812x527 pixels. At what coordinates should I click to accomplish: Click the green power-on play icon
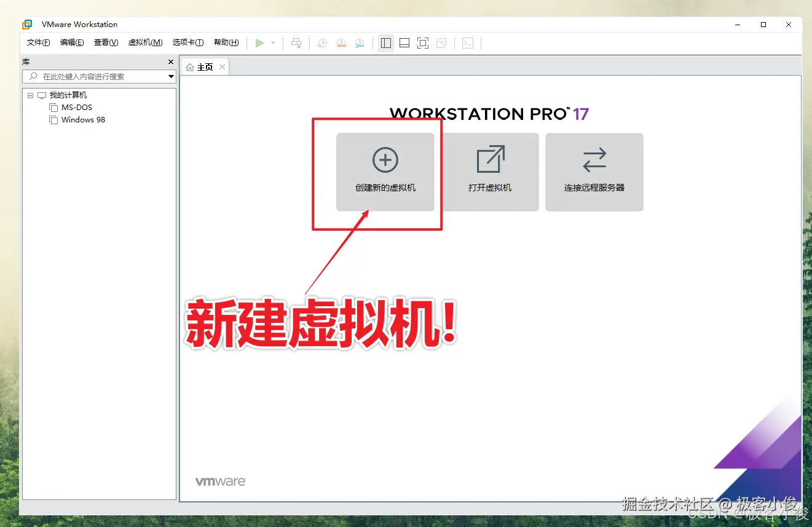[259, 42]
